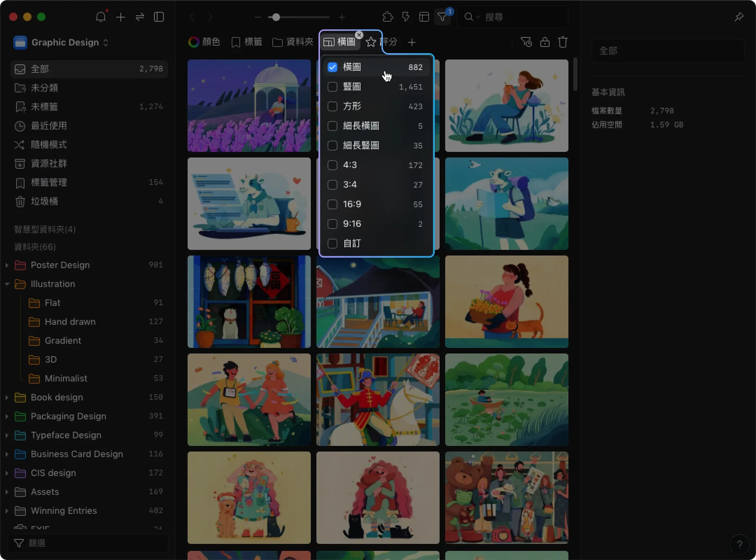
Task: Click the 篩選 folder filter field
Action: pyautogui.click(x=88, y=543)
